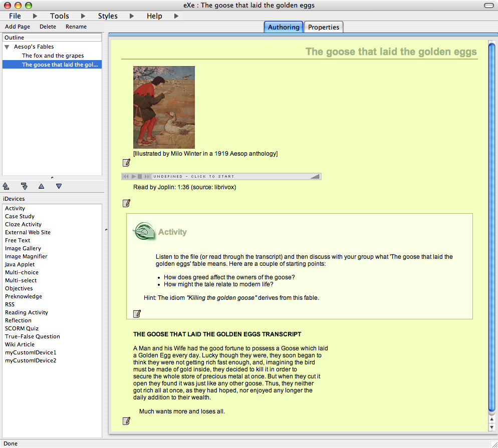The height and width of the screenshot is (448, 498).
Task: Click the arrow beside the Tools menu
Action: point(83,16)
